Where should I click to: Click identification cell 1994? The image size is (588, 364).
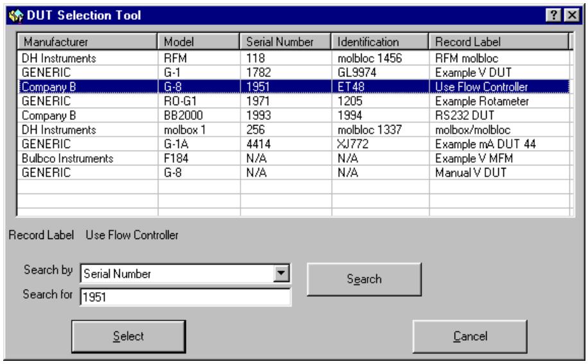click(x=380, y=115)
